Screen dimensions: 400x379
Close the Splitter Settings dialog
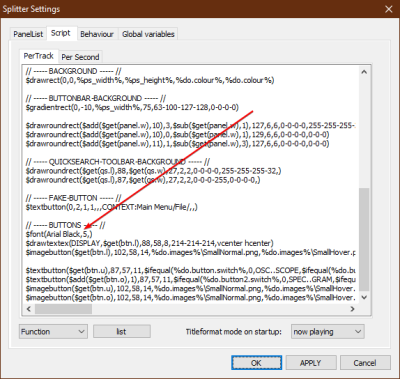coord(389,9)
